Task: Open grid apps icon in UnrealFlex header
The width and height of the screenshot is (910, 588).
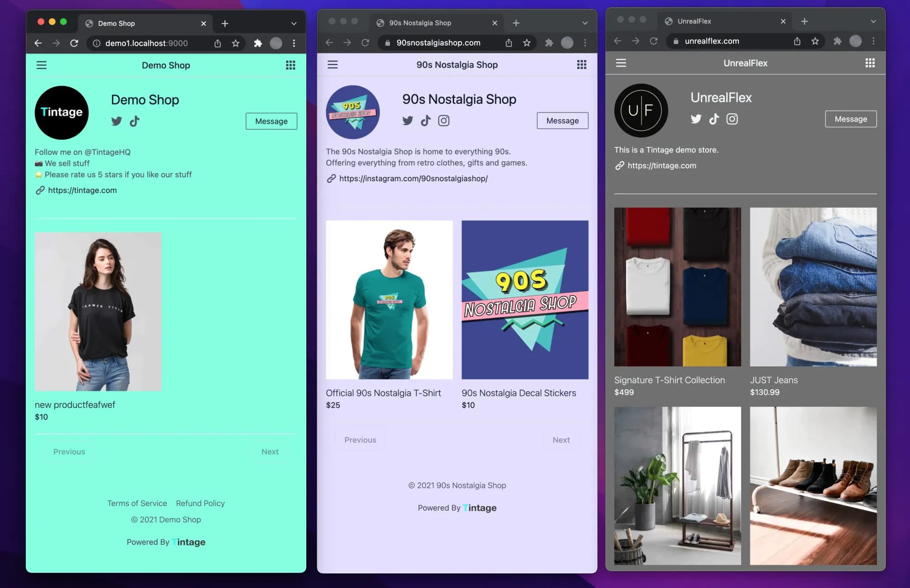Action: (x=870, y=63)
